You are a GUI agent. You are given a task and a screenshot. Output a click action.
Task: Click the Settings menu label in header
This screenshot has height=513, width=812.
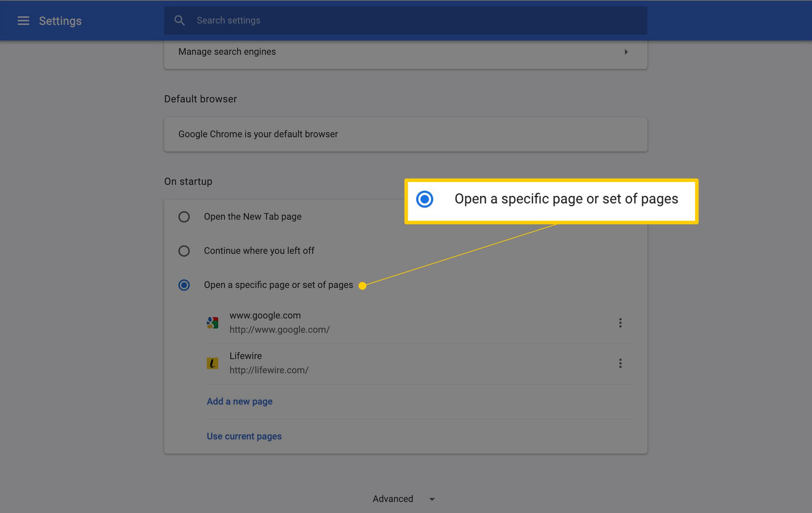(x=60, y=20)
